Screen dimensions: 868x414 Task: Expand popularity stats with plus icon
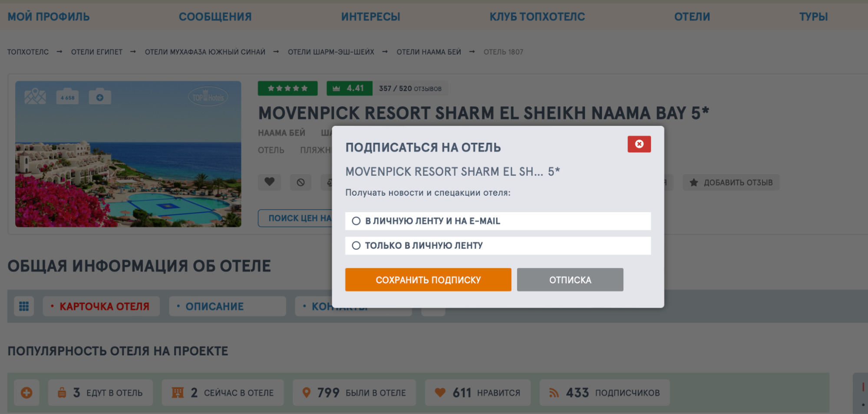[26, 393]
